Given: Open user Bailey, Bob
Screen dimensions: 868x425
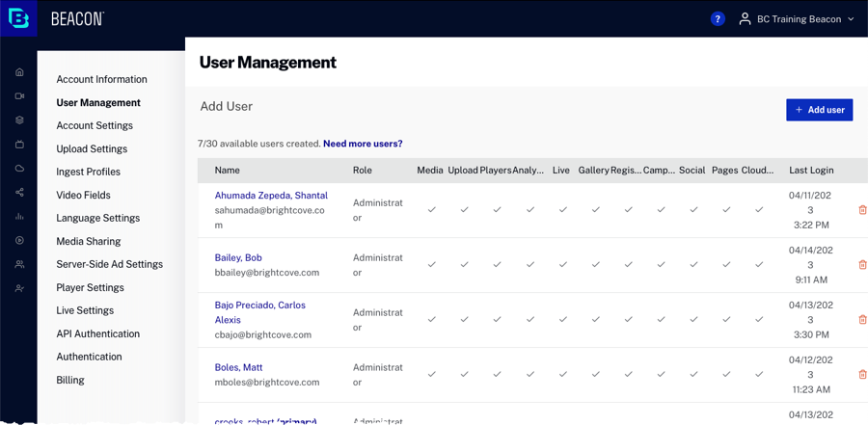Looking at the screenshot, I should [x=238, y=258].
